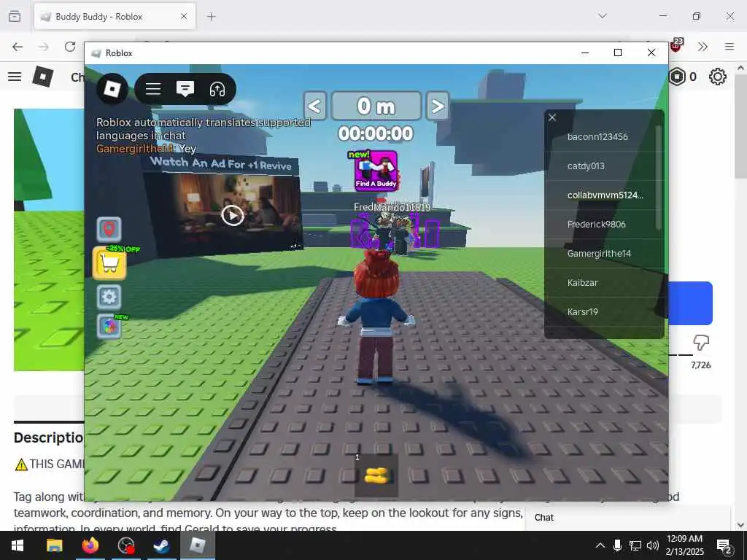Viewport: 747px width, 560px height.
Task: Open a new browser tab
Action: (x=211, y=17)
